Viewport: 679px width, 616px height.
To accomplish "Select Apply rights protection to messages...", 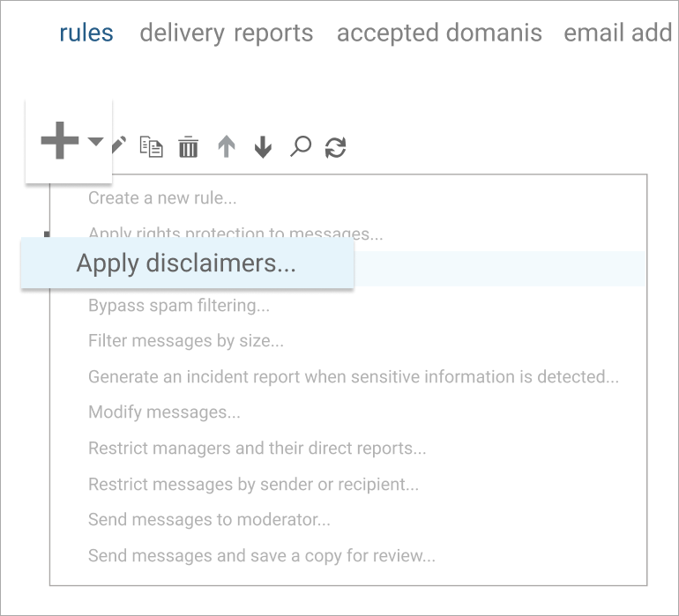I will click(235, 233).
